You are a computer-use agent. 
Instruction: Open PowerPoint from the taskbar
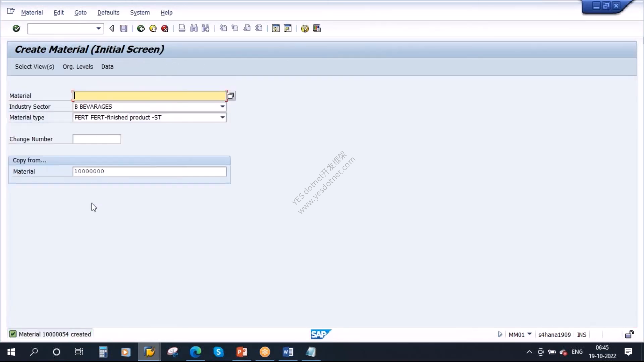tap(242, 352)
